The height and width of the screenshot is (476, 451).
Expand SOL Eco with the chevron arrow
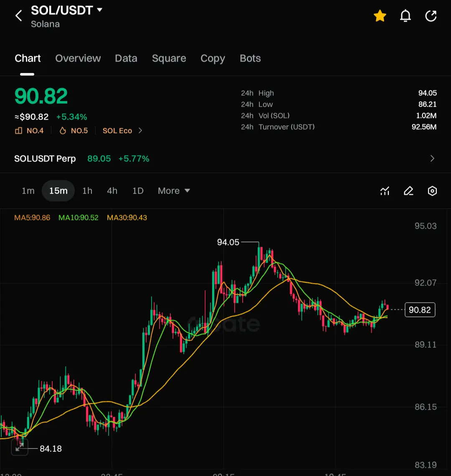coord(140,130)
